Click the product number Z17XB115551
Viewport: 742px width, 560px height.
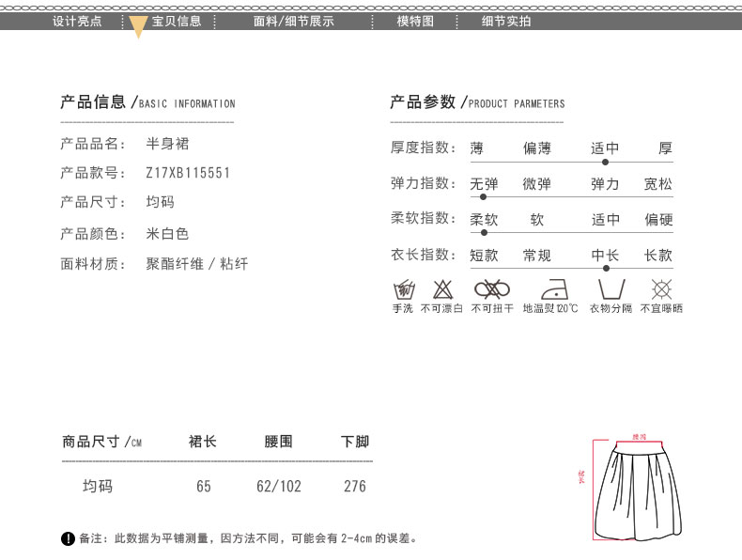click(x=188, y=173)
